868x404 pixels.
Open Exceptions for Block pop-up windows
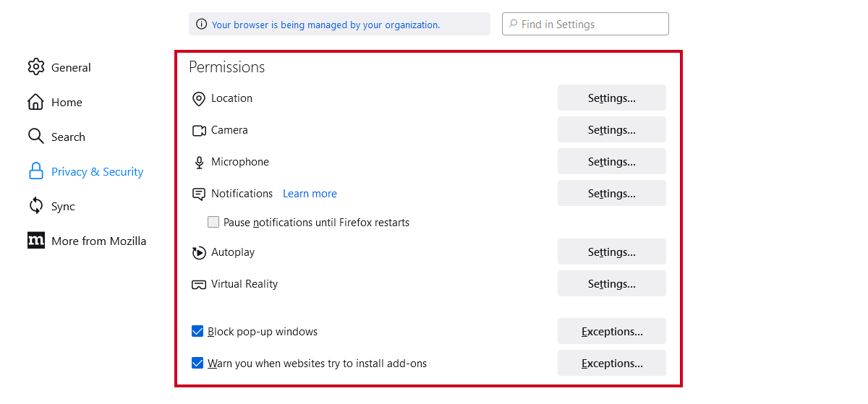[x=612, y=332]
